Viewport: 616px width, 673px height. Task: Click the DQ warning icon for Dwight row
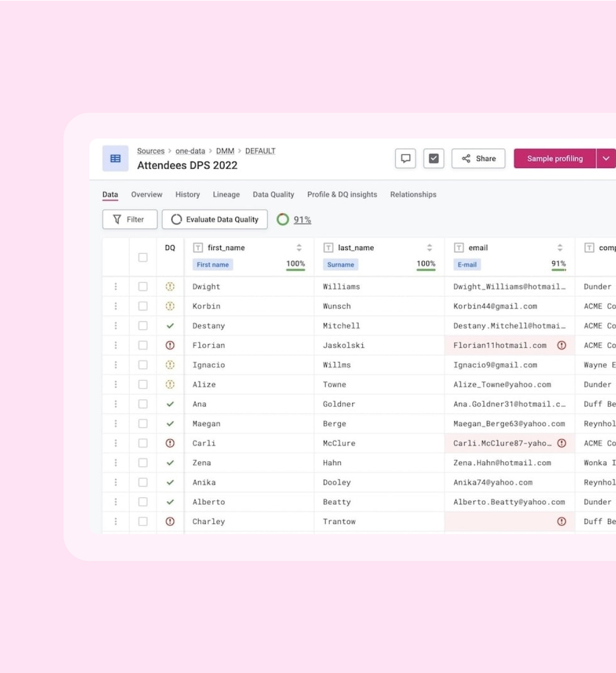[x=170, y=287]
